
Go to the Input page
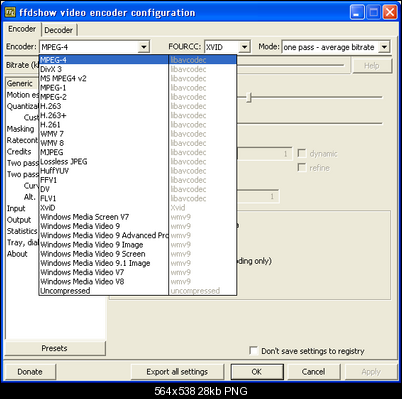coord(16,208)
